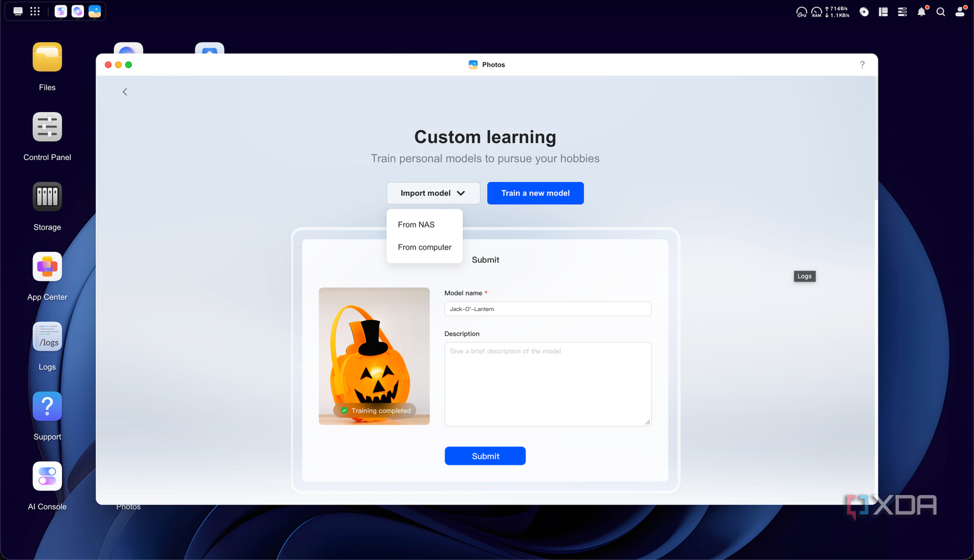This screenshot has height=560, width=974.
Task: Click the blue Submit button
Action: (x=485, y=456)
